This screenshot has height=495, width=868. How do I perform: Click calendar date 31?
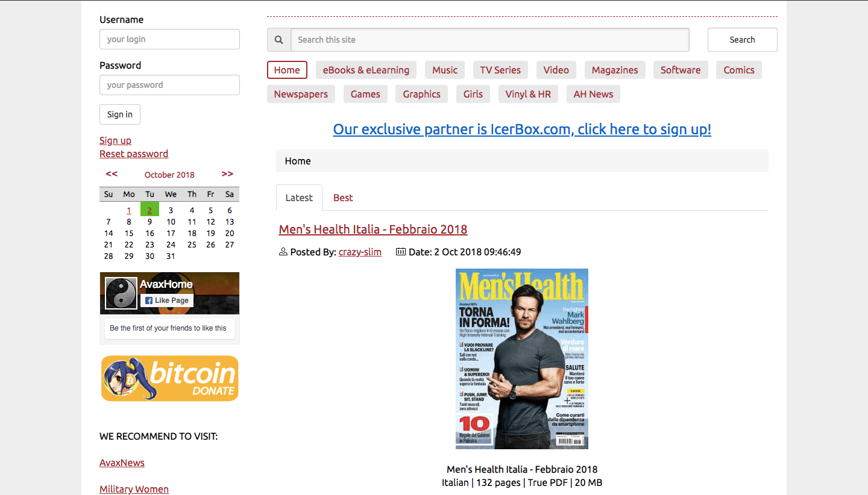171,256
